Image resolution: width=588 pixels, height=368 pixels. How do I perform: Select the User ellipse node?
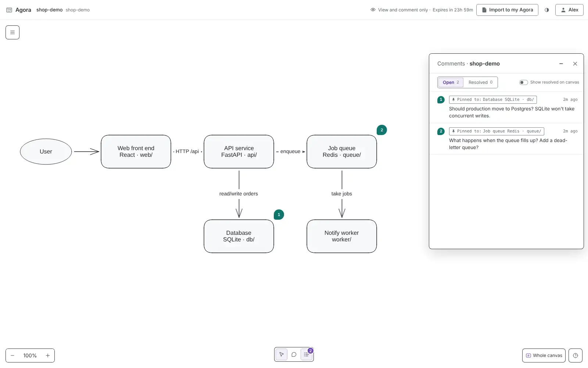coord(46,152)
